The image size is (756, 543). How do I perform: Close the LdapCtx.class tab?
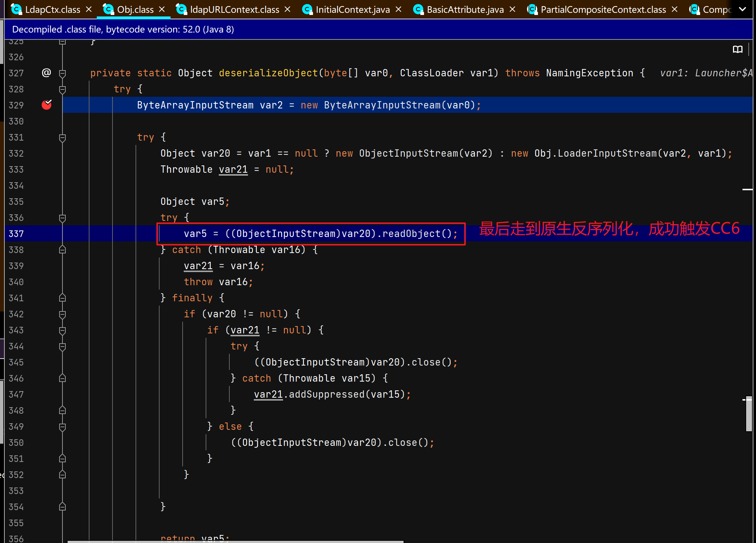tap(89, 9)
